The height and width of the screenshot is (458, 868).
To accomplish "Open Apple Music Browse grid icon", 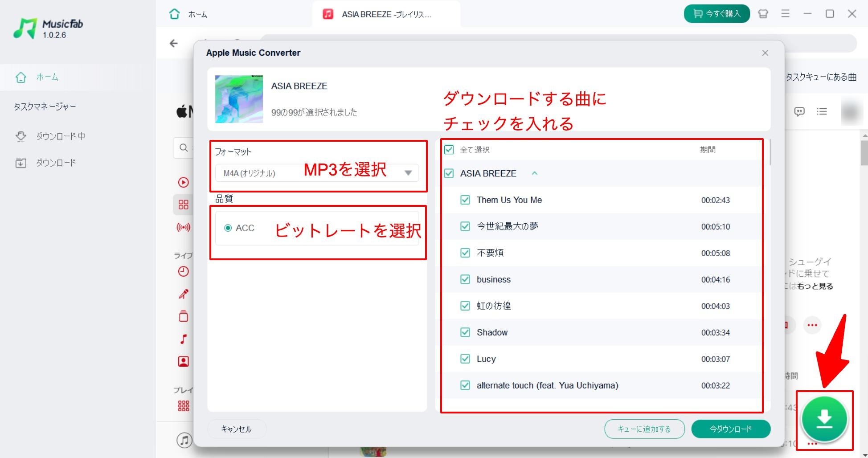I will [x=184, y=205].
